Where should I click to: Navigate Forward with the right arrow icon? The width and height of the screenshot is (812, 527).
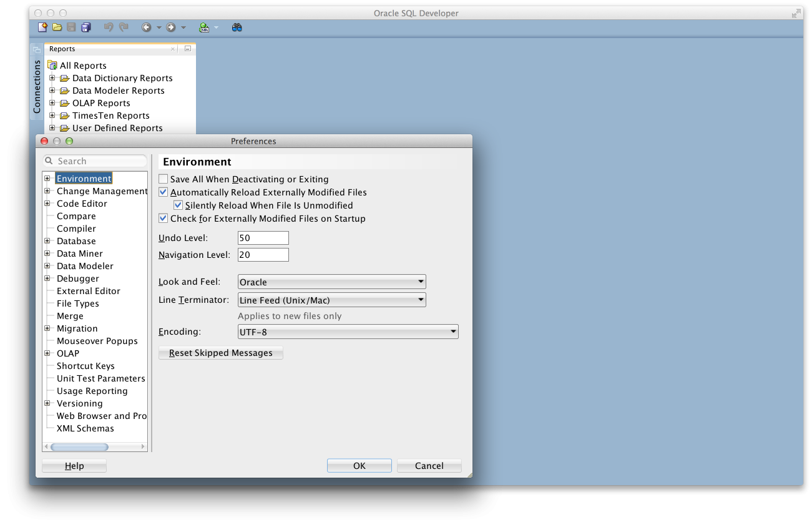[171, 27]
